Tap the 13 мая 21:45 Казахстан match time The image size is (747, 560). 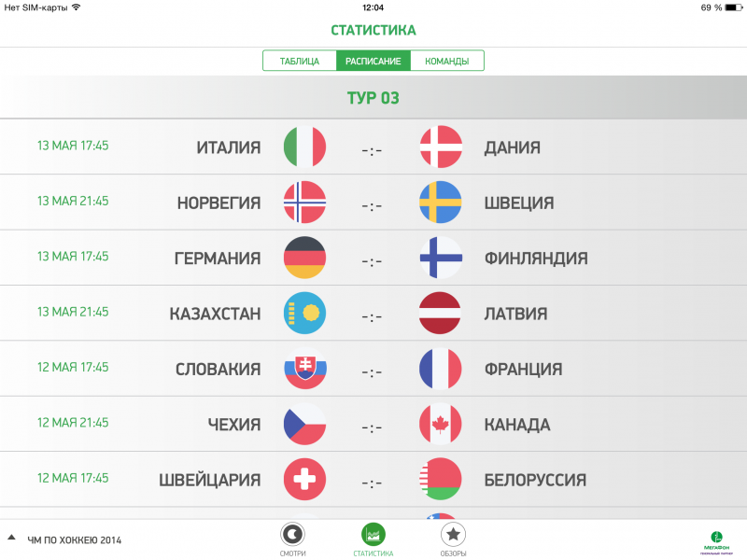73,312
